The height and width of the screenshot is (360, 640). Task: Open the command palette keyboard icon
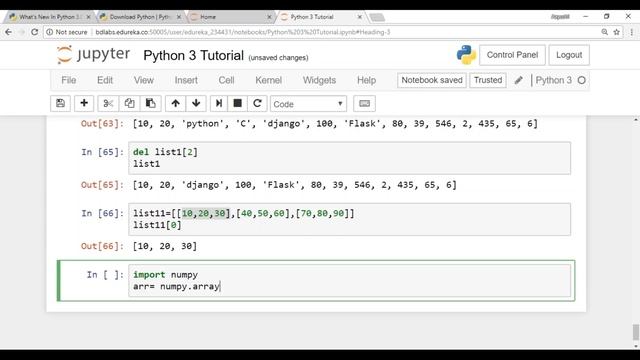coord(364,104)
